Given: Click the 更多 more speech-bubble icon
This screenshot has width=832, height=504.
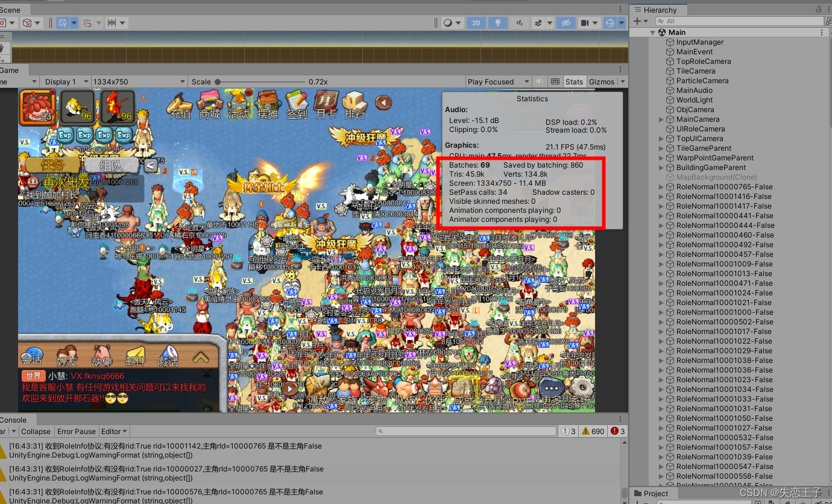Looking at the screenshot, I should tap(550, 392).
